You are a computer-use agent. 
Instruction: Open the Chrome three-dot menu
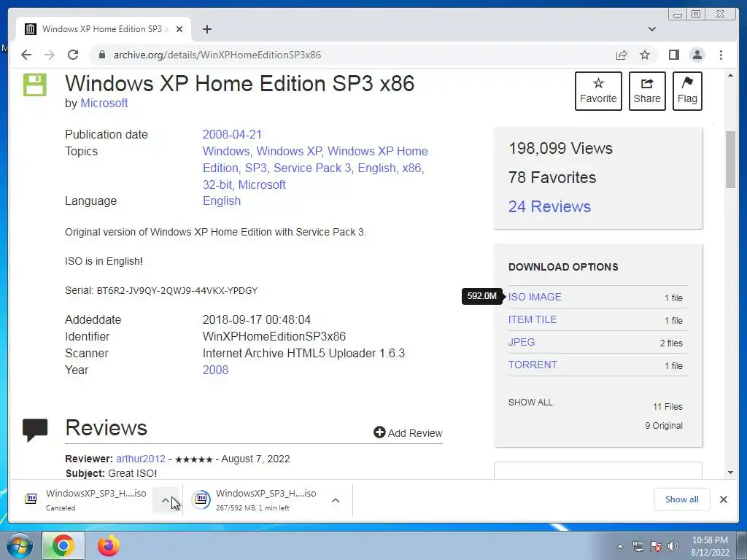click(x=721, y=55)
